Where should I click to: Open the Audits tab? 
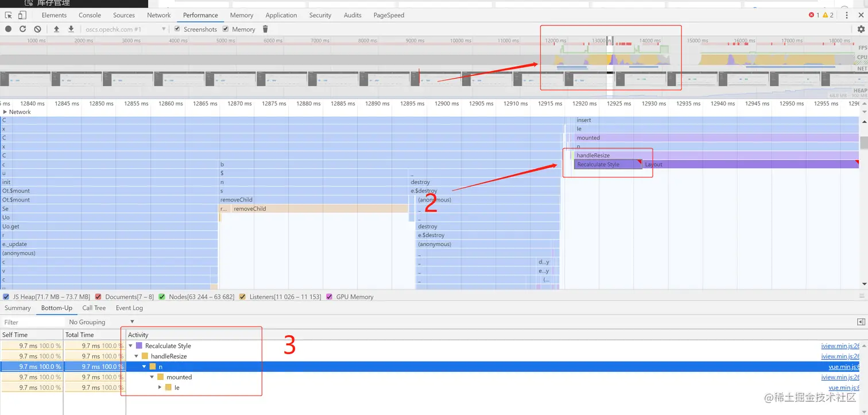[x=352, y=15]
